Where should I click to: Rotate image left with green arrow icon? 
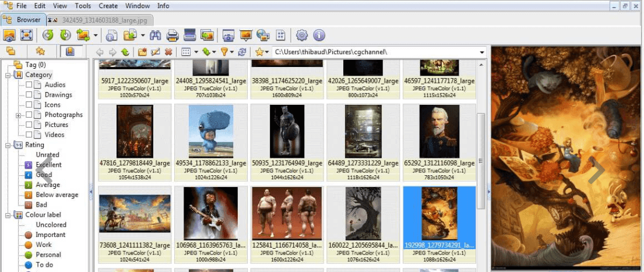pos(48,36)
